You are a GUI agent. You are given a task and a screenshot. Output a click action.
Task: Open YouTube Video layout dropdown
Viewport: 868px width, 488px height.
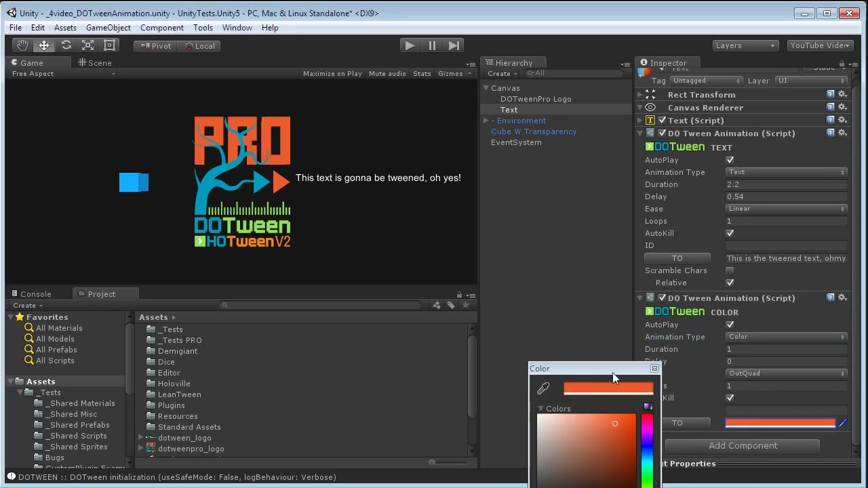pos(821,45)
